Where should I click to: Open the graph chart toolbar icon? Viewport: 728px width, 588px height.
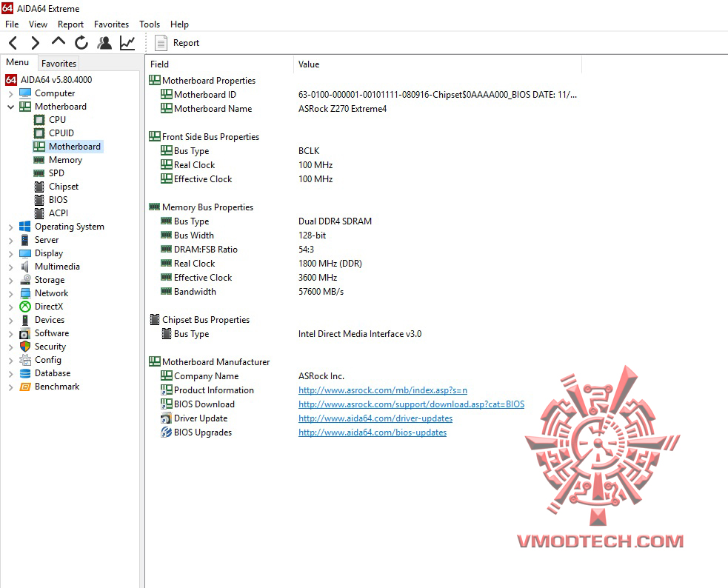pos(127,43)
